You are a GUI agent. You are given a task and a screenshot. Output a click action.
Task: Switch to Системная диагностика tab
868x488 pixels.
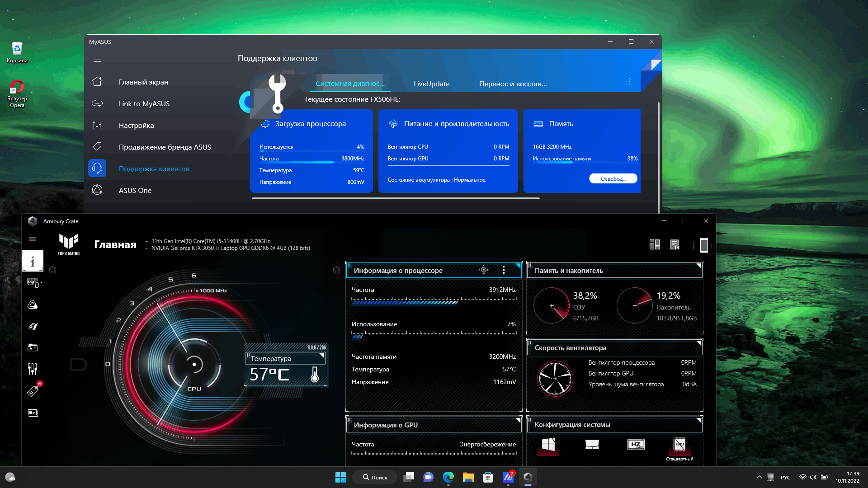350,84
